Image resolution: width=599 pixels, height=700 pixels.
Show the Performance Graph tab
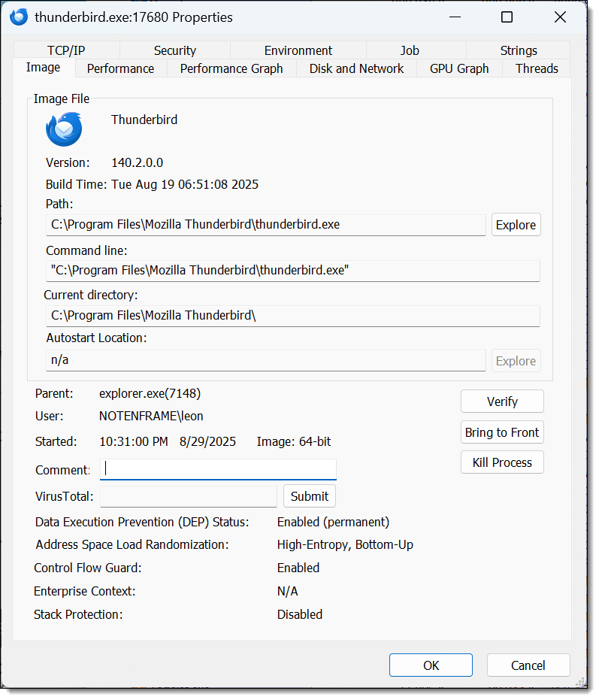pyautogui.click(x=231, y=68)
